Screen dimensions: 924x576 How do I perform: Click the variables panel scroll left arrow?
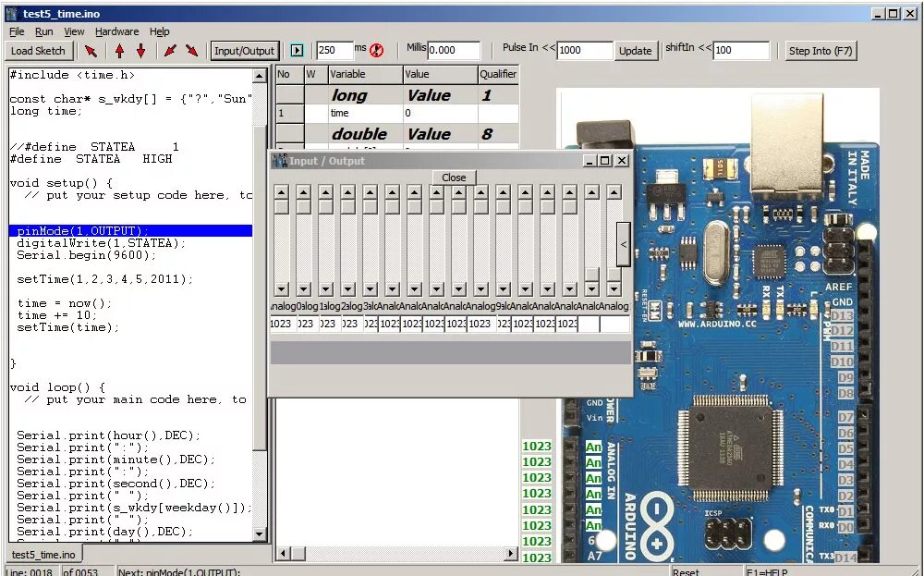click(284, 554)
